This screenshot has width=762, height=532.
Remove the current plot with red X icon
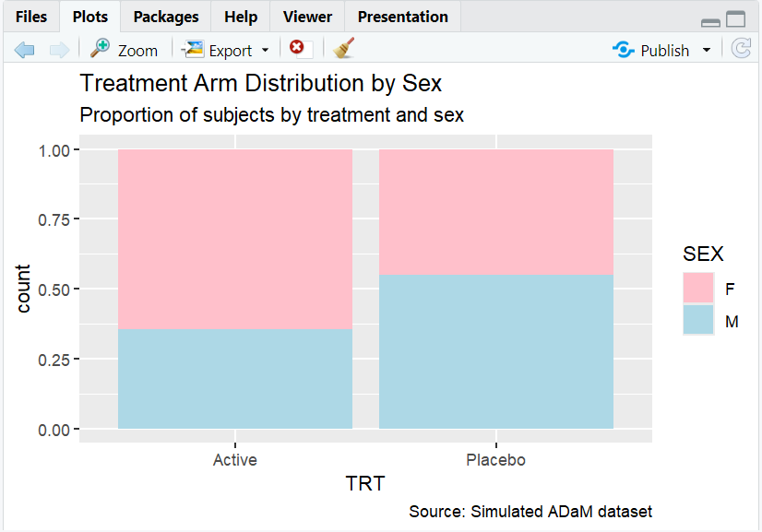coord(297,49)
